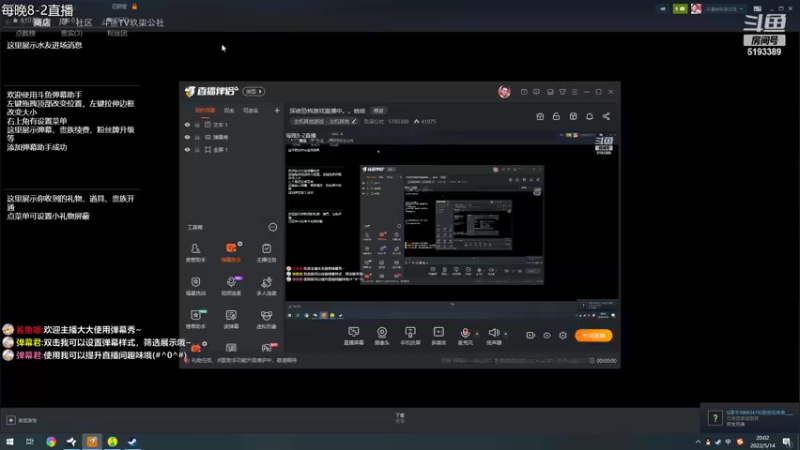Open the feedback chat icon in title bar
Screen dimensions: 800x450
[536, 92]
